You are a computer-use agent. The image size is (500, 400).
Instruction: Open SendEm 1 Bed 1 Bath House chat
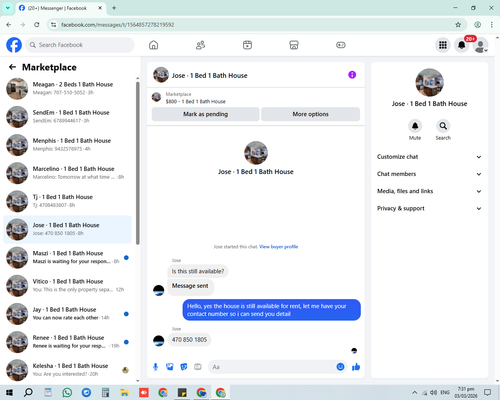(67, 117)
